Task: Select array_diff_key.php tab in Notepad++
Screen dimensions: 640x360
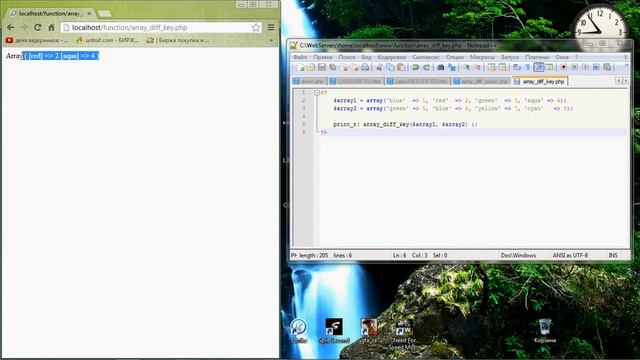Action: tap(540, 82)
